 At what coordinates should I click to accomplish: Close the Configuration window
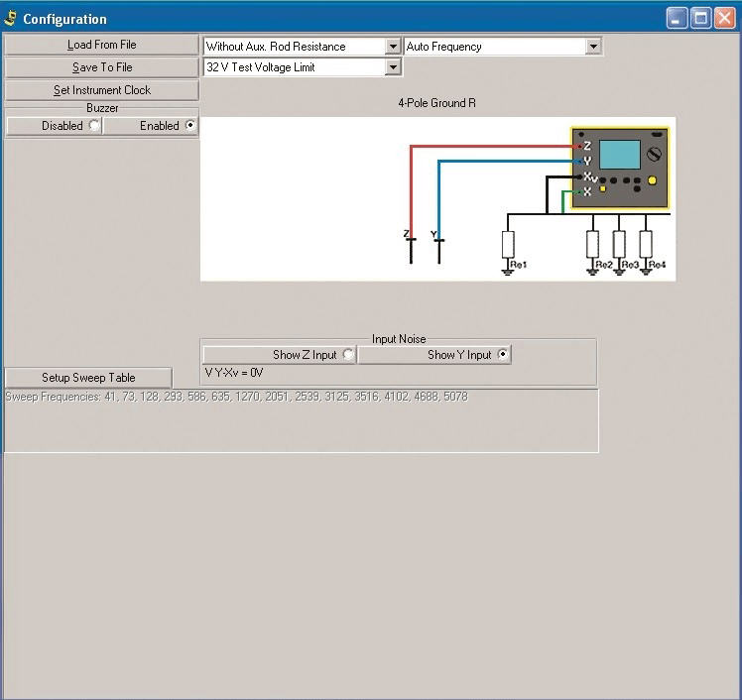(724, 19)
